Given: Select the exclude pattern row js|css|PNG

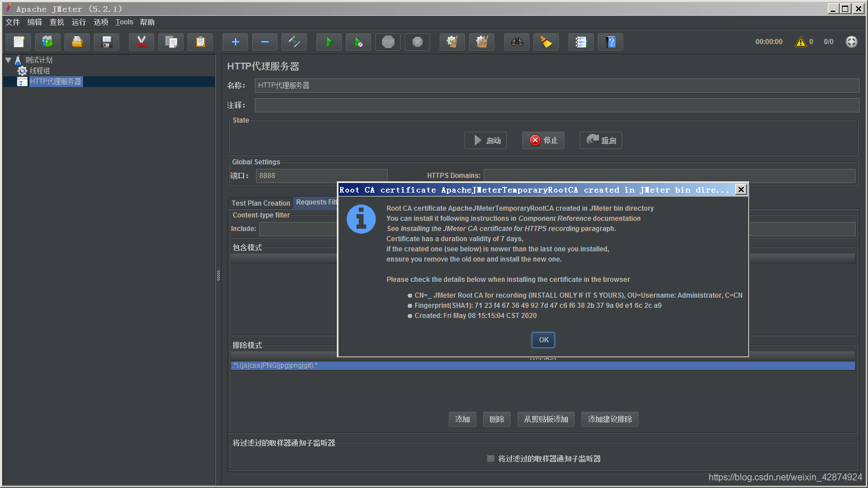Looking at the screenshot, I should pyautogui.click(x=542, y=365).
